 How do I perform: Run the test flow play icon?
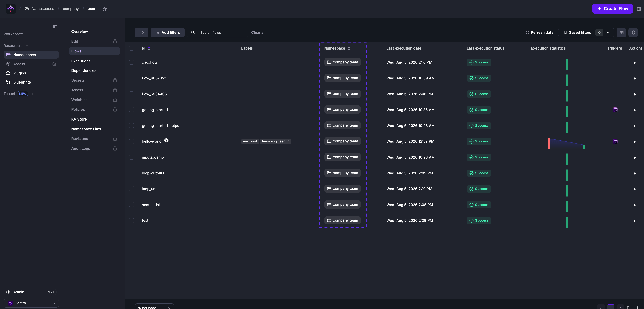pyautogui.click(x=635, y=221)
